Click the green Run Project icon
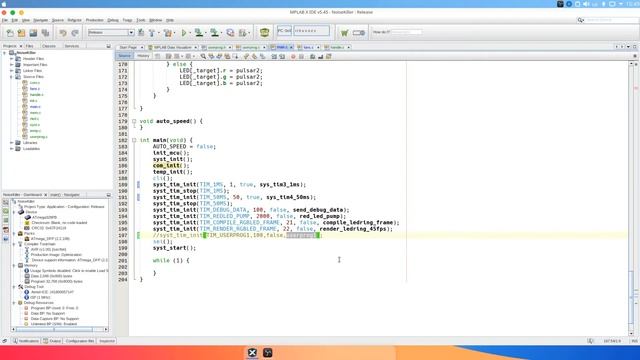The height and width of the screenshot is (360, 640). point(184,33)
